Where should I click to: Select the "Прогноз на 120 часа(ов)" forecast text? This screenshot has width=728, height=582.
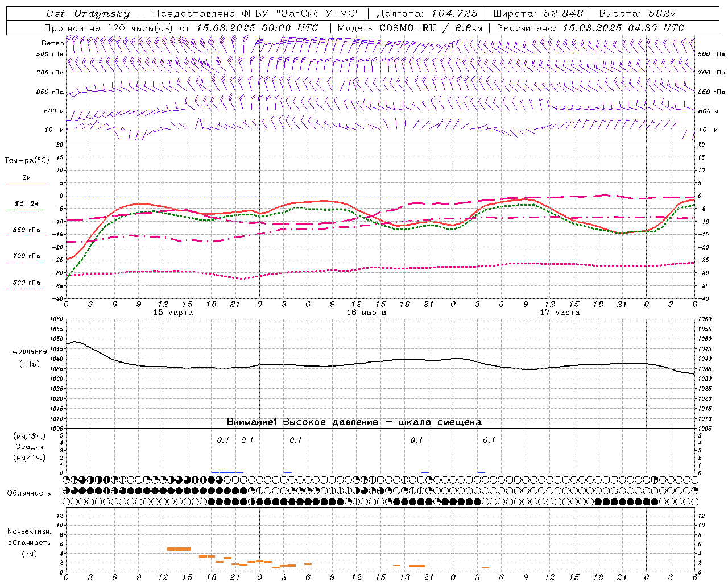(x=110, y=28)
